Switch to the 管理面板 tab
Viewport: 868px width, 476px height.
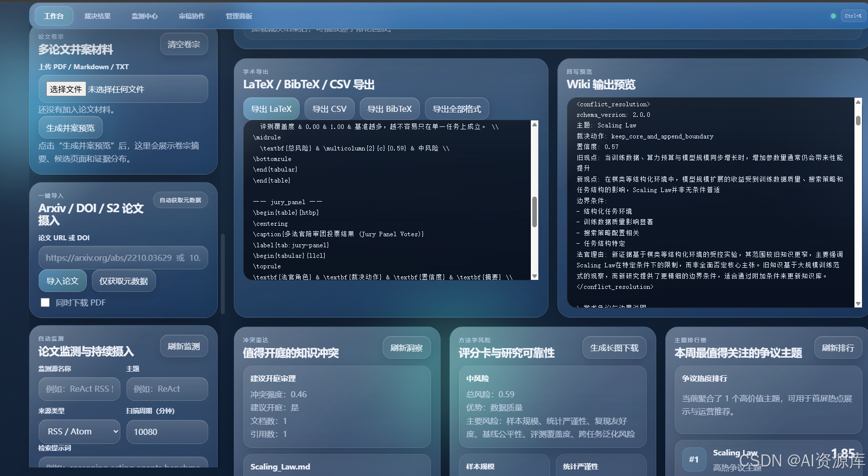click(239, 16)
